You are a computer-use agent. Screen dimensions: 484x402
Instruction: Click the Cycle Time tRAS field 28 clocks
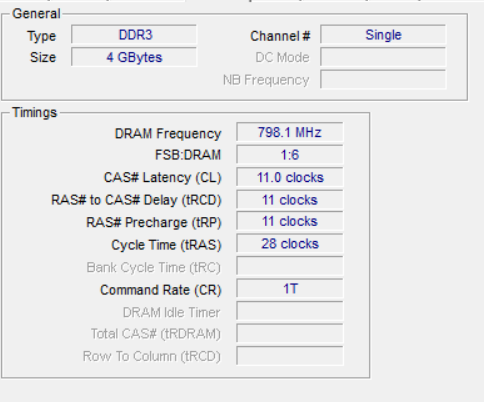[x=290, y=244]
